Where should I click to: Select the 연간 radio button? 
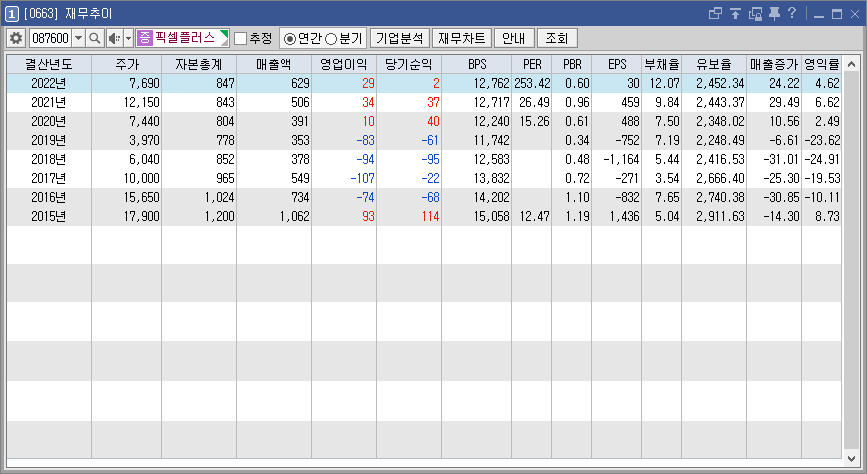289,39
